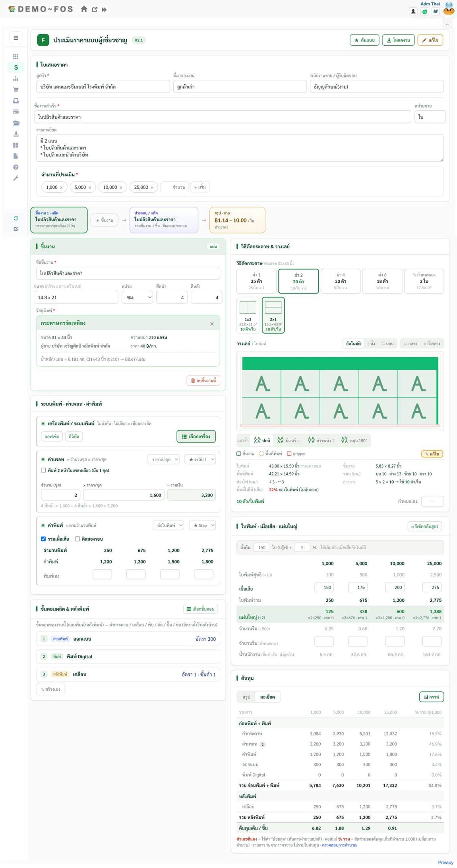Remove the 1,000 quantity chip
The image size is (457, 868).
point(61,188)
